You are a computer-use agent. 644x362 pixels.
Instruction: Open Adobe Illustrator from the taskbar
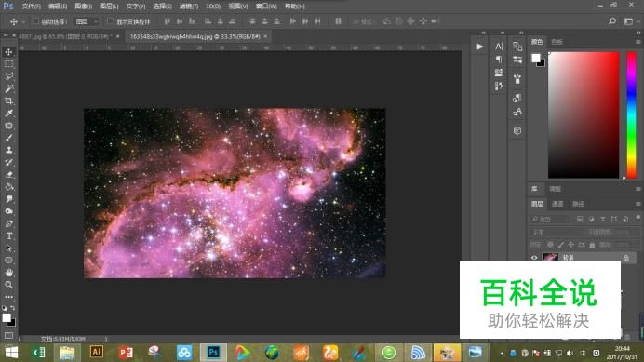pos(97,352)
